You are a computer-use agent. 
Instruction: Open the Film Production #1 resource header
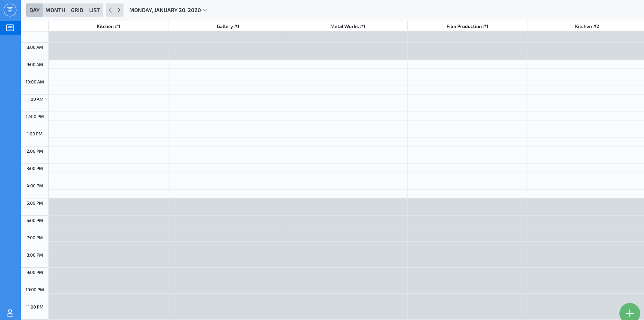click(x=467, y=26)
